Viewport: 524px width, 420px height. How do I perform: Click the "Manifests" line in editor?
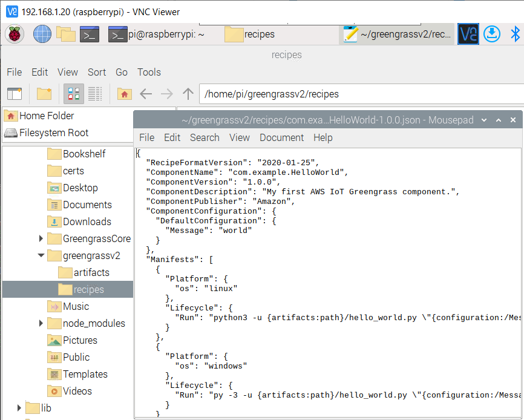180,260
